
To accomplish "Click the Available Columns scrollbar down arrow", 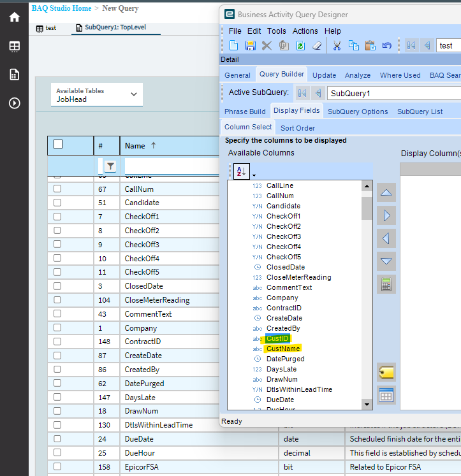I will coord(367,404).
